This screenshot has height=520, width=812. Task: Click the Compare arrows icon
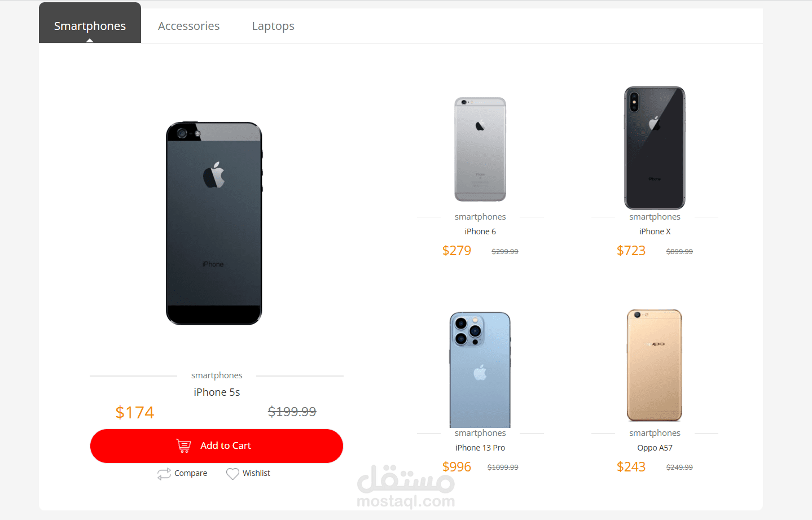point(164,474)
